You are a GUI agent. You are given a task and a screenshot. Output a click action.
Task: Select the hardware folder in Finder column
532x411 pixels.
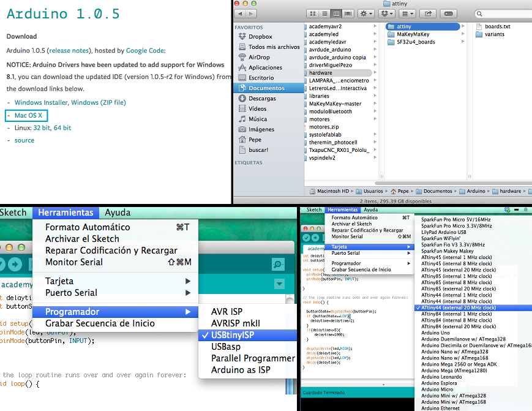338,73
